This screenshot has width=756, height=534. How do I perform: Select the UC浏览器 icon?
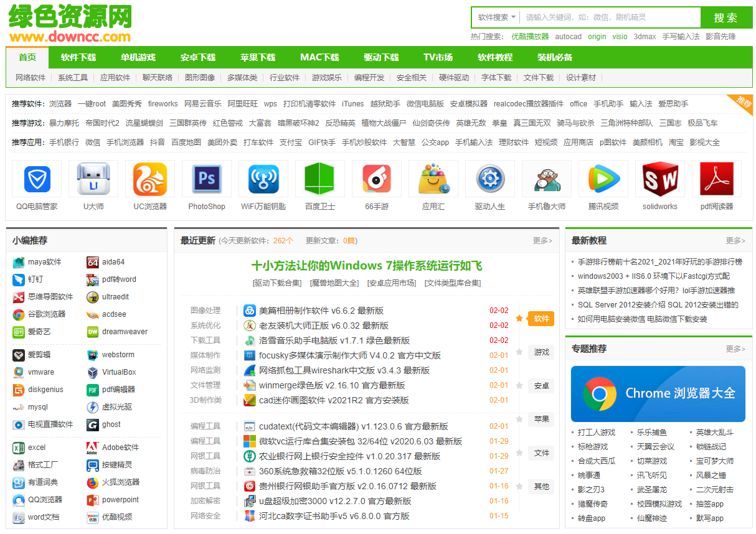click(149, 179)
